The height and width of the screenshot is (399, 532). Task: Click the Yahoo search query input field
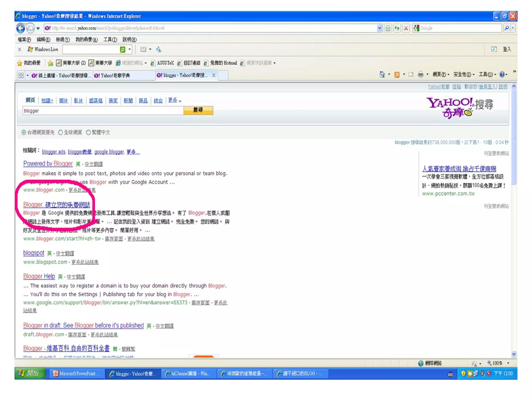(103, 111)
